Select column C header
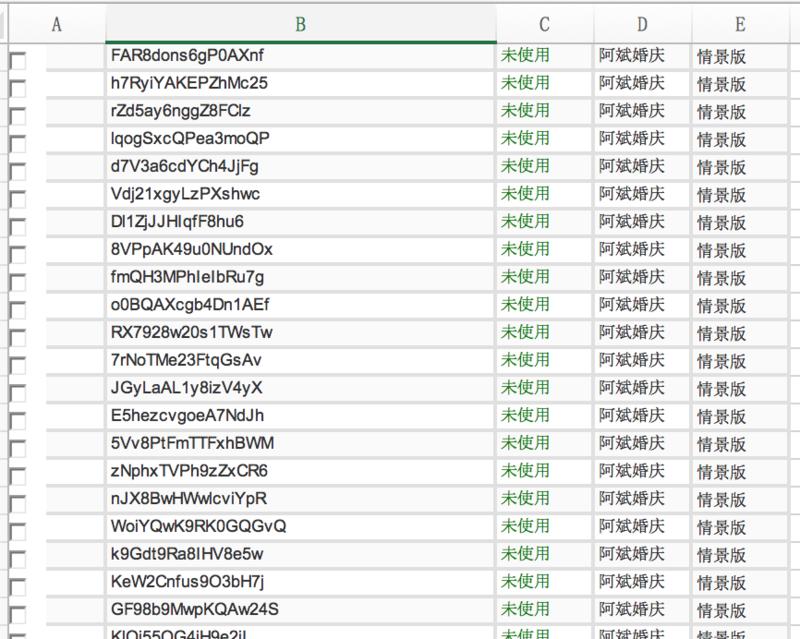Image resolution: width=800 pixels, height=639 pixels. [x=544, y=24]
